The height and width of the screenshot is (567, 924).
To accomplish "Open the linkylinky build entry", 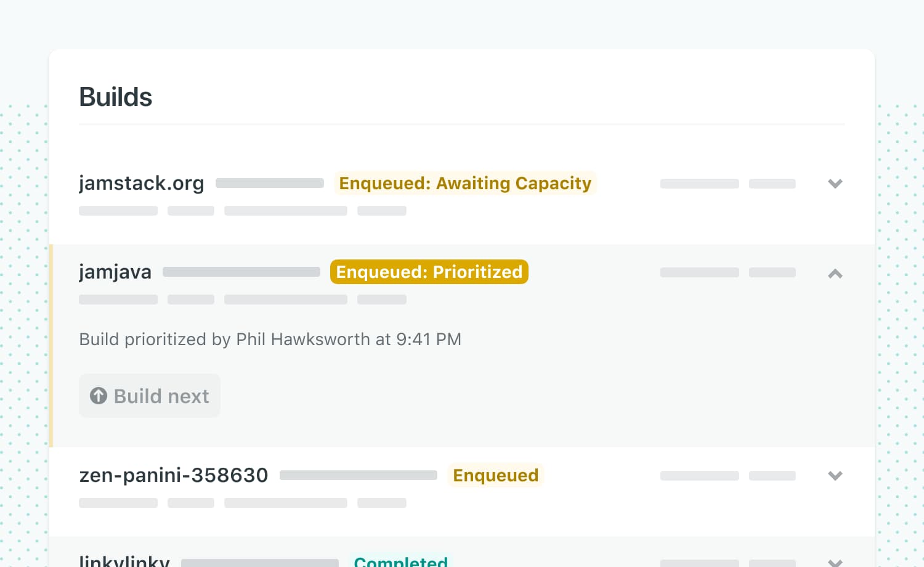I will [123, 560].
